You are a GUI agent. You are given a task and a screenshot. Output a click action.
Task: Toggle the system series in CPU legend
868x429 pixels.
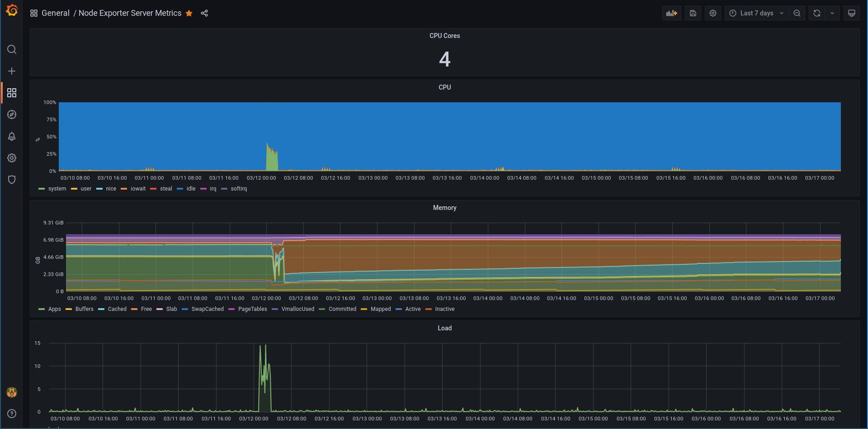(x=57, y=189)
